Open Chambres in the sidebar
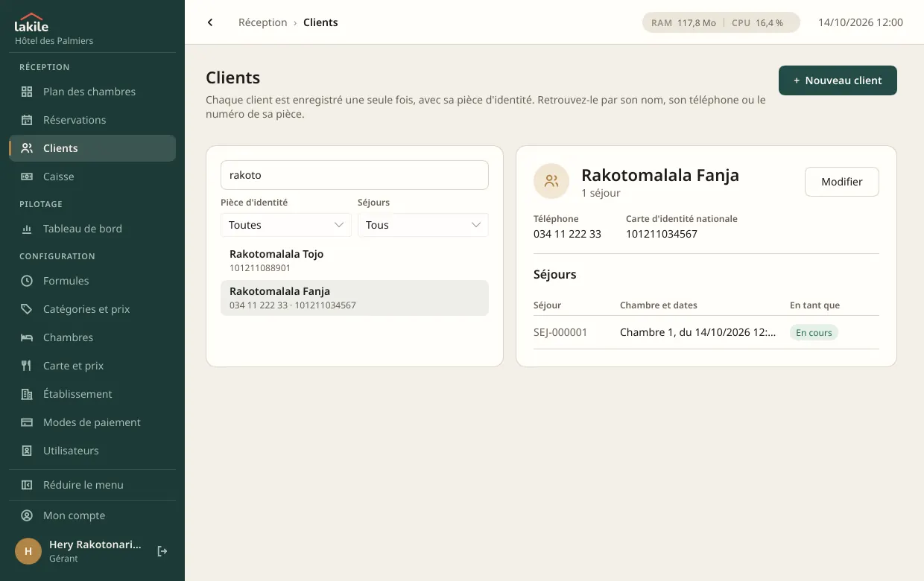924x581 pixels. [x=92, y=337]
